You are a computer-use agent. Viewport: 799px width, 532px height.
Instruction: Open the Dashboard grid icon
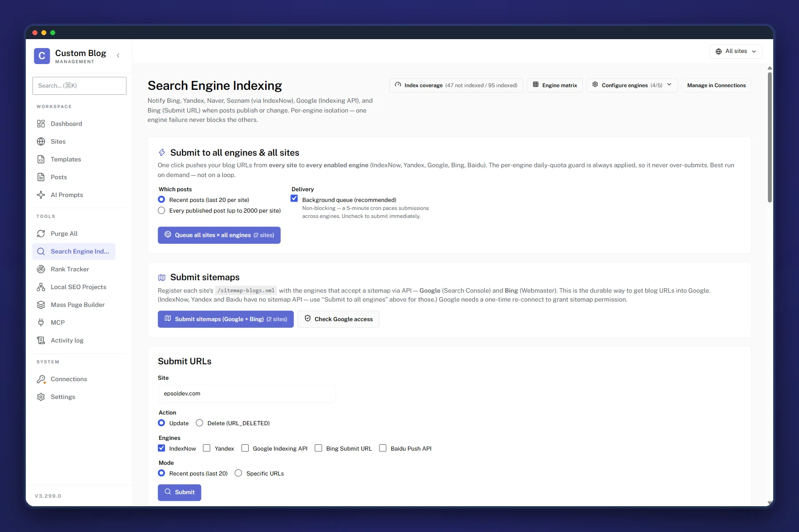coord(41,124)
